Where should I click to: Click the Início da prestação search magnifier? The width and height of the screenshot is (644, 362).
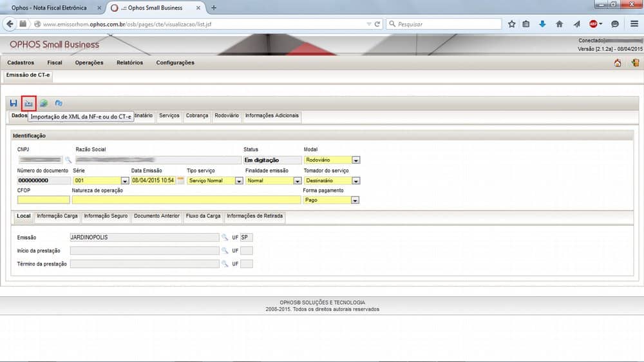[x=225, y=250]
